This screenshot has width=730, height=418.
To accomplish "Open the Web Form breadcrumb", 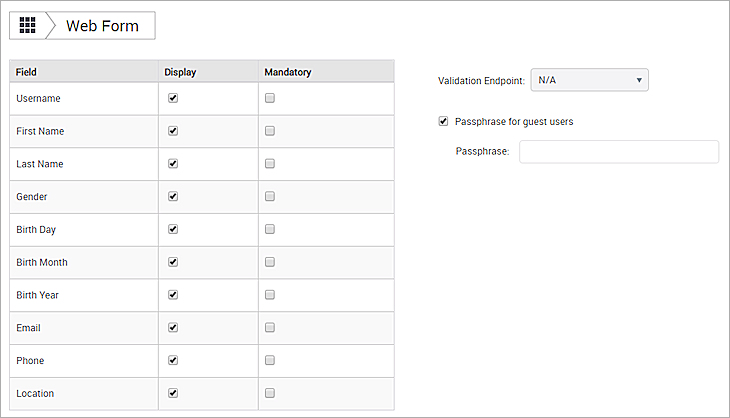I will click(102, 25).
